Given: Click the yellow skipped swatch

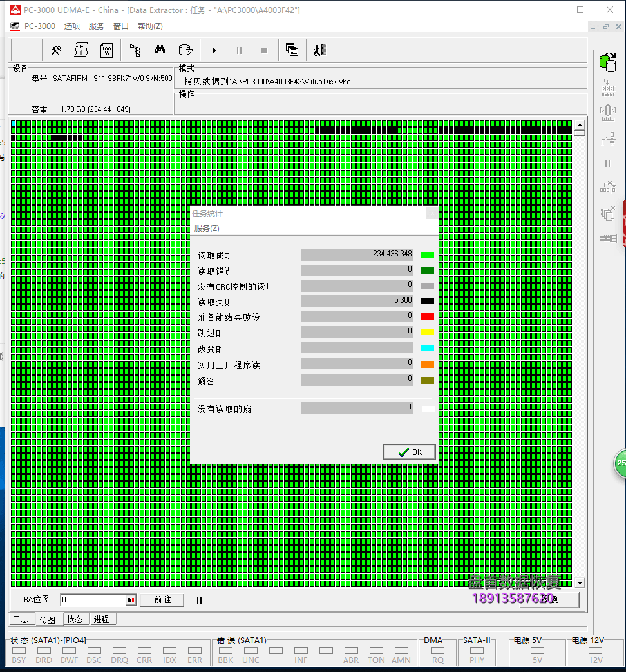Looking at the screenshot, I should [x=428, y=332].
